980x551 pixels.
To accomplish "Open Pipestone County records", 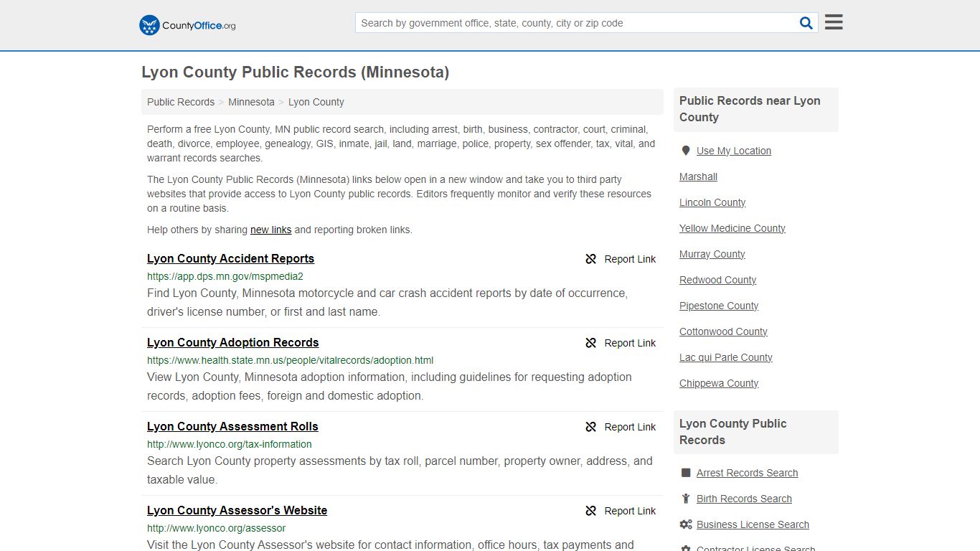I will [719, 306].
